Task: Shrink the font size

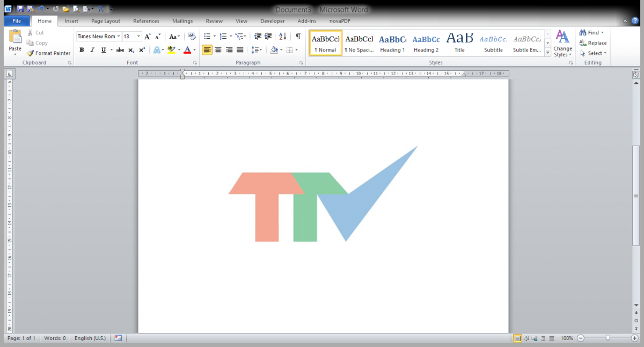Action: point(158,37)
